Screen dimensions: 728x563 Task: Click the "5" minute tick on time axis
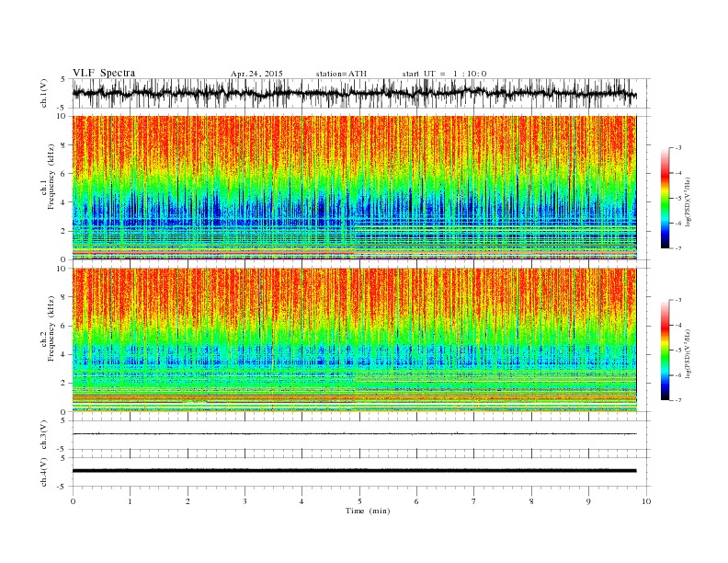click(x=359, y=501)
